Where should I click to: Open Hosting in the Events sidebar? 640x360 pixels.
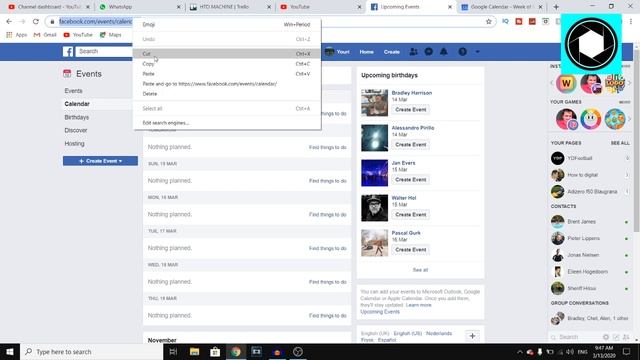tap(74, 143)
